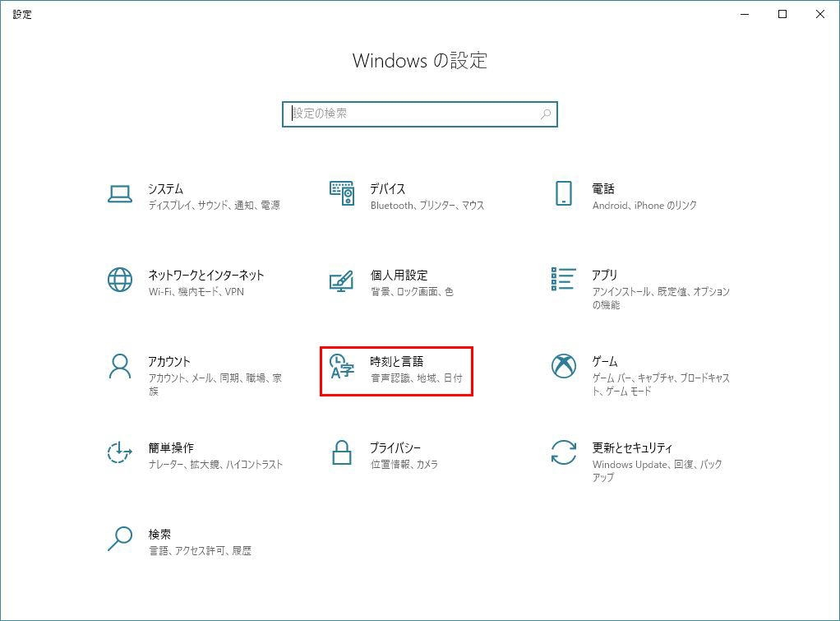Select the ネットワークとインターネット title text
Viewport: 840px width, 621px height.
tap(206, 275)
